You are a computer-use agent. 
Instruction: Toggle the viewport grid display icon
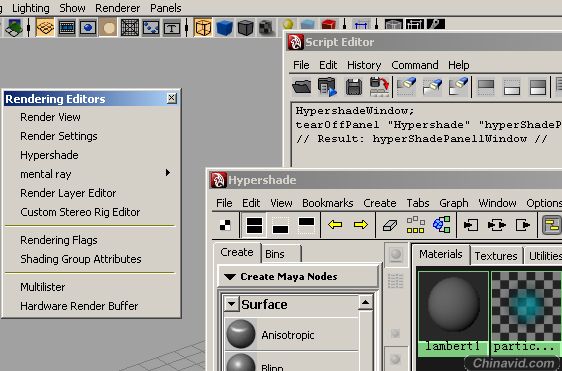click(45, 27)
